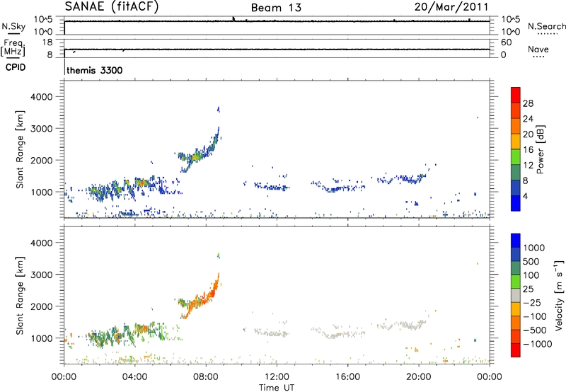Click the grey scatter band near 12:00 velocity
This screenshot has width=566, height=392.
[x=272, y=333]
